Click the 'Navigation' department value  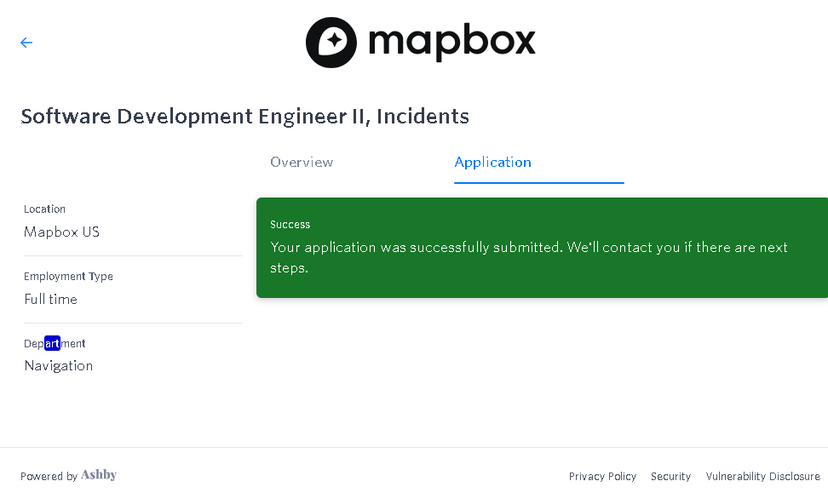(58, 365)
